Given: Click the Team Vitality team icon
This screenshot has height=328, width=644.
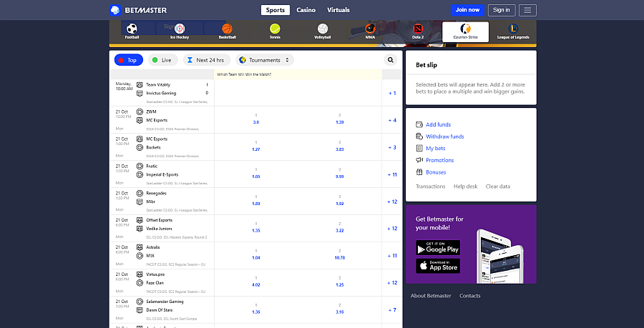Looking at the screenshot, I should point(140,84).
